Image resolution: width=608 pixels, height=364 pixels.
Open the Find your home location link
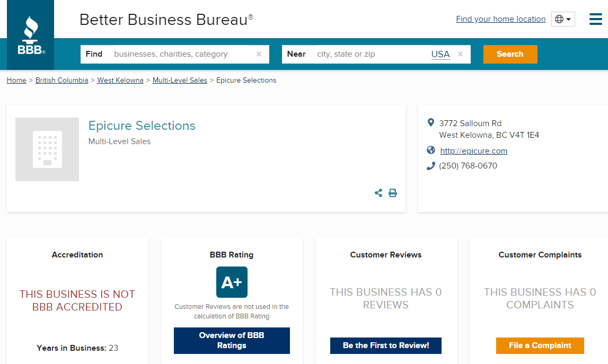coord(500,19)
